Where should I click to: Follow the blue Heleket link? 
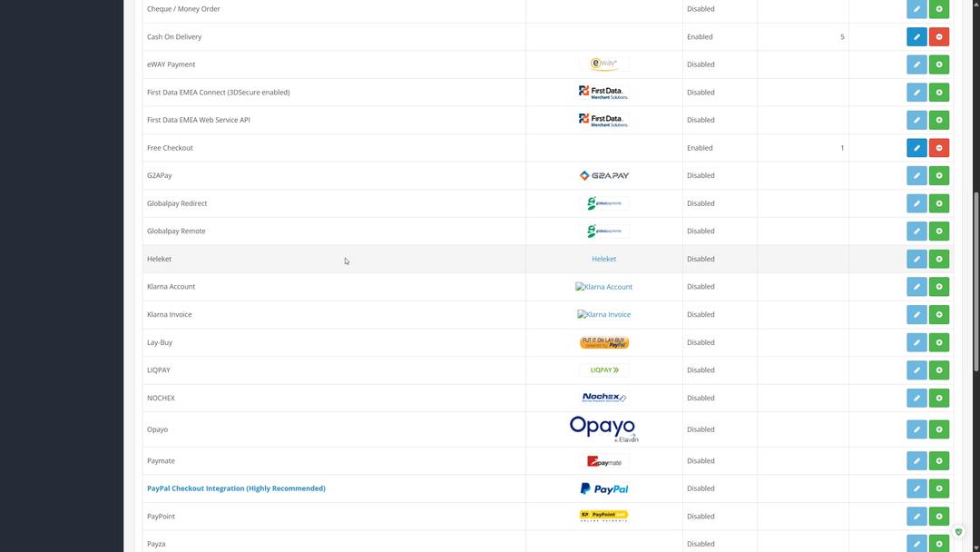click(x=603, y=259)
